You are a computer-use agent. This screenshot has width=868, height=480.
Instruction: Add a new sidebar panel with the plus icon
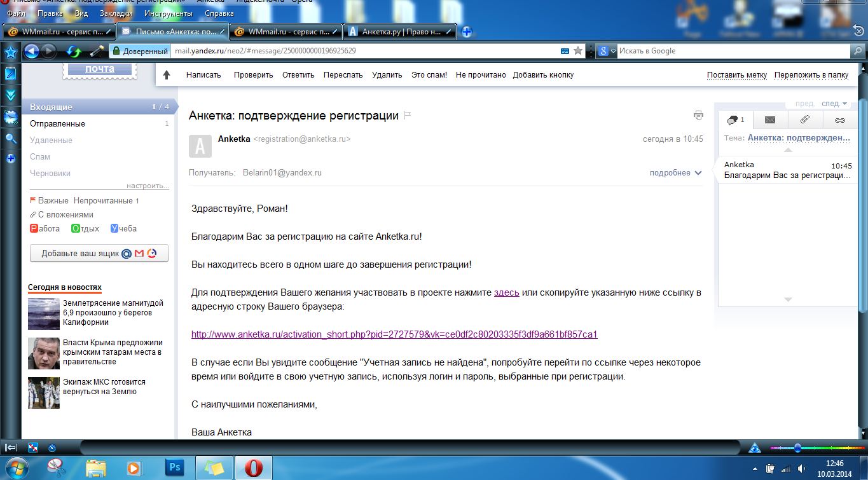(x=11, y=158)
